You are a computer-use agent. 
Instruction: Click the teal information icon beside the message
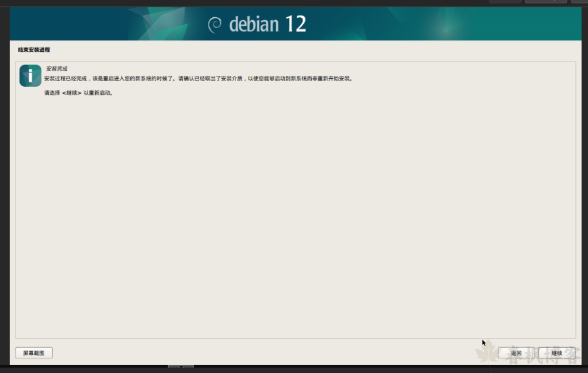point(29,75)
